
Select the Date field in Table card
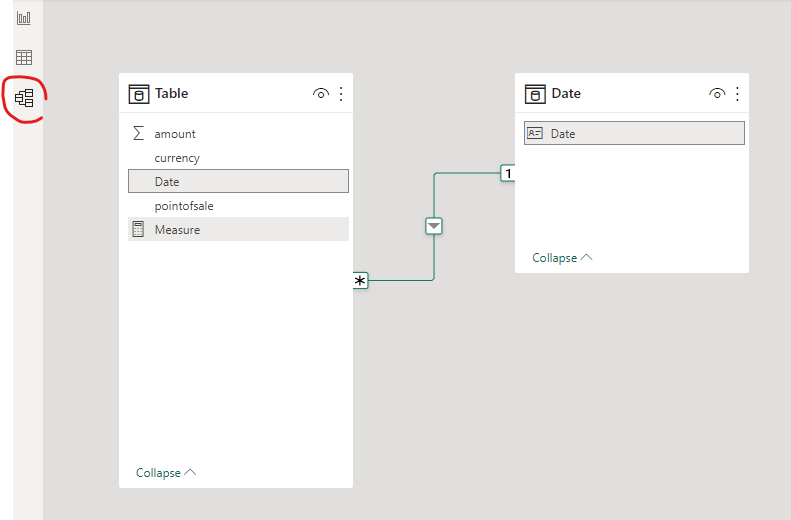[x=238, y=181]
